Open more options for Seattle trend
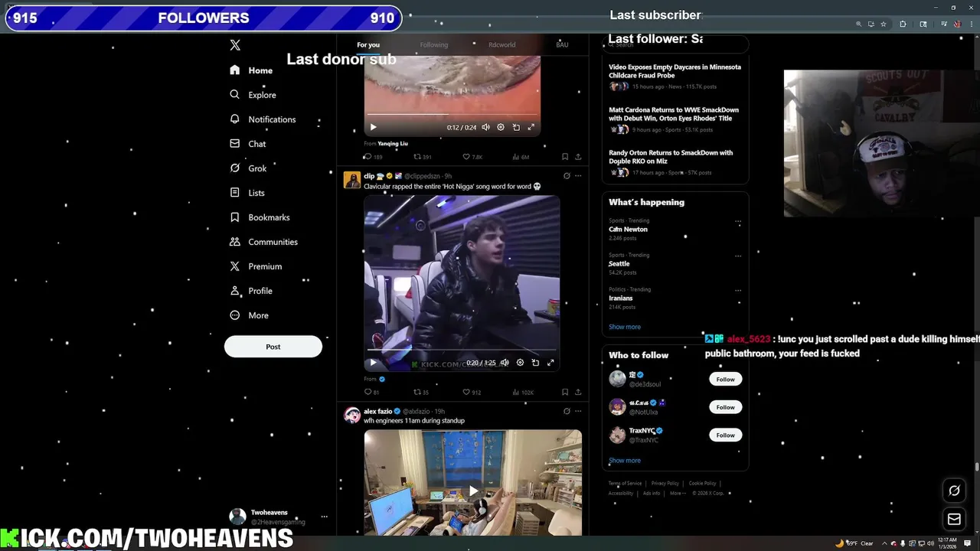The width and height of the screenshot is (980, 551). 738,256
